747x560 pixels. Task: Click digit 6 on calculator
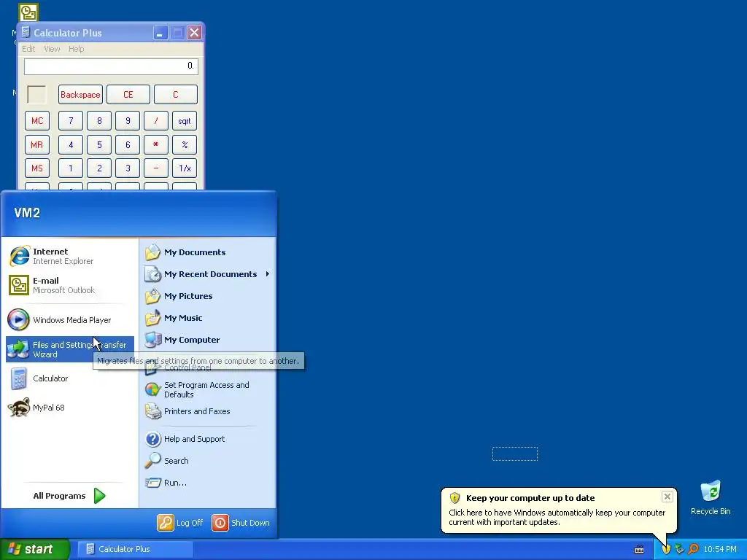point(128,145)
